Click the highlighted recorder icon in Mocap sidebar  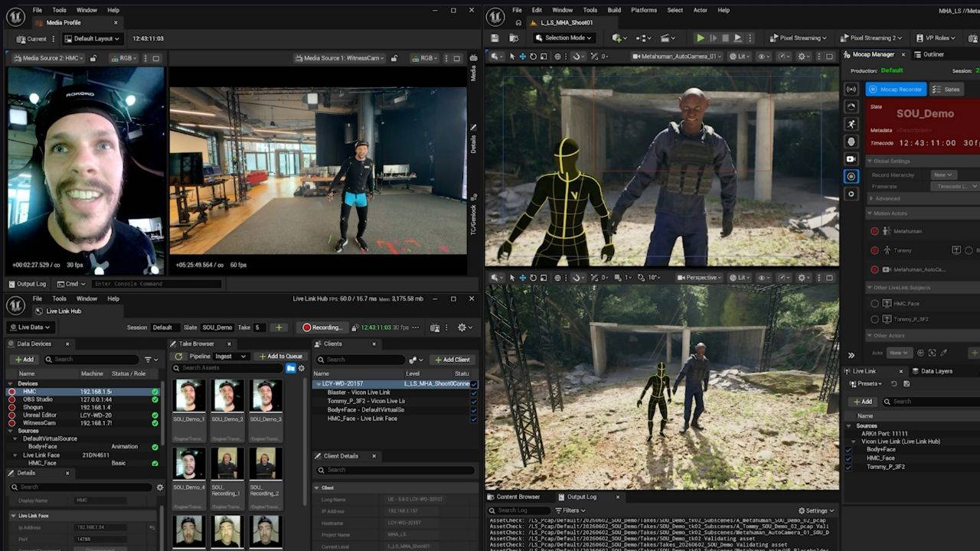[851, 176]
